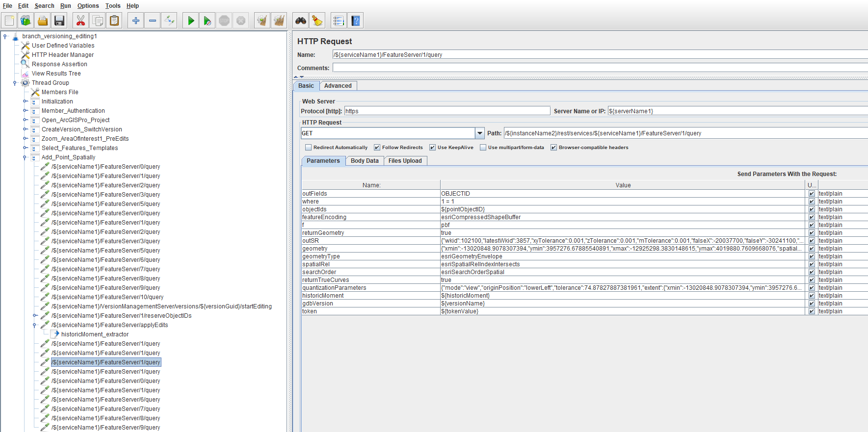Select View Results Tree in the tree
Viewport: 868px width, 432px height.
[56, 74]
